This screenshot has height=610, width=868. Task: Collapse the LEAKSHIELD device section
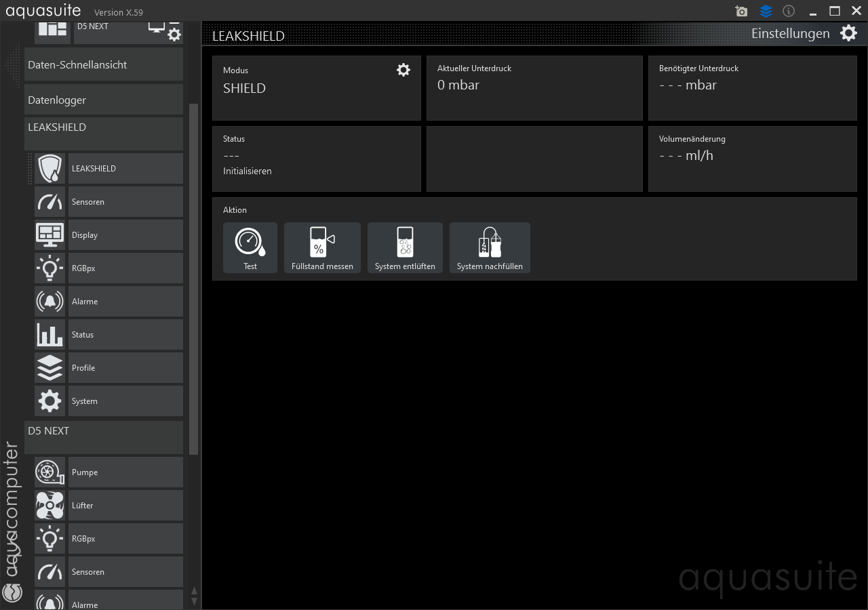click(104, 133)
